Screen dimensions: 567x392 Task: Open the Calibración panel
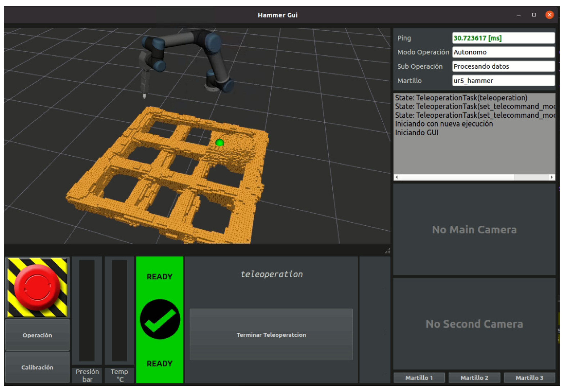pos(37,367)
